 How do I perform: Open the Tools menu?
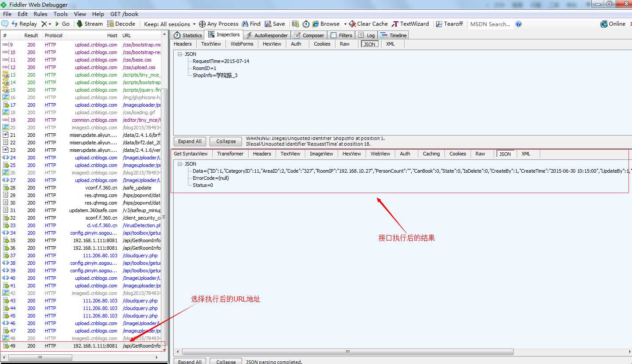point(61,14)
